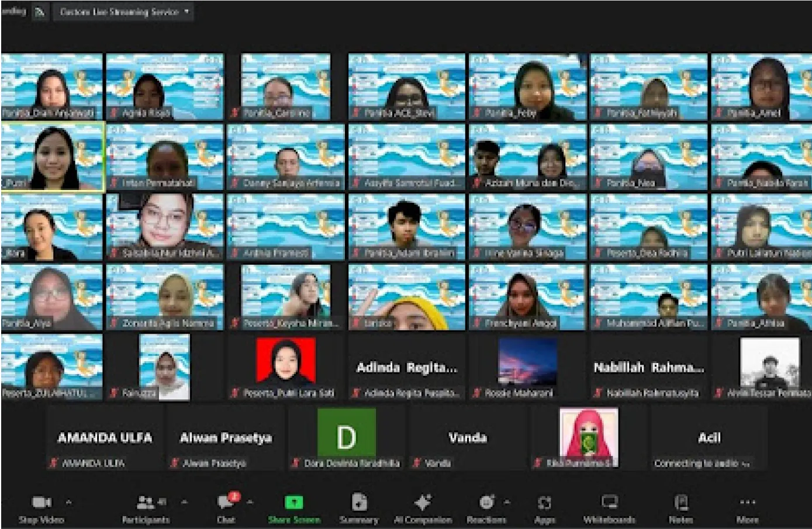Select the AMANDA ULFA participant tile
The height and width of the screenshot is (529, 812).
tap(105, 438)
